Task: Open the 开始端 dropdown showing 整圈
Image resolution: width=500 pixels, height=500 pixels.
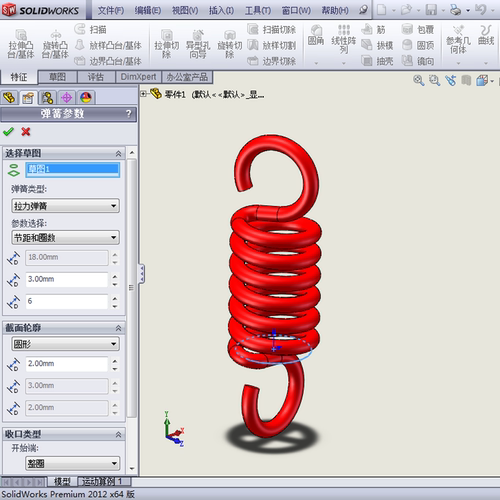Action: [x=72, y=463]
